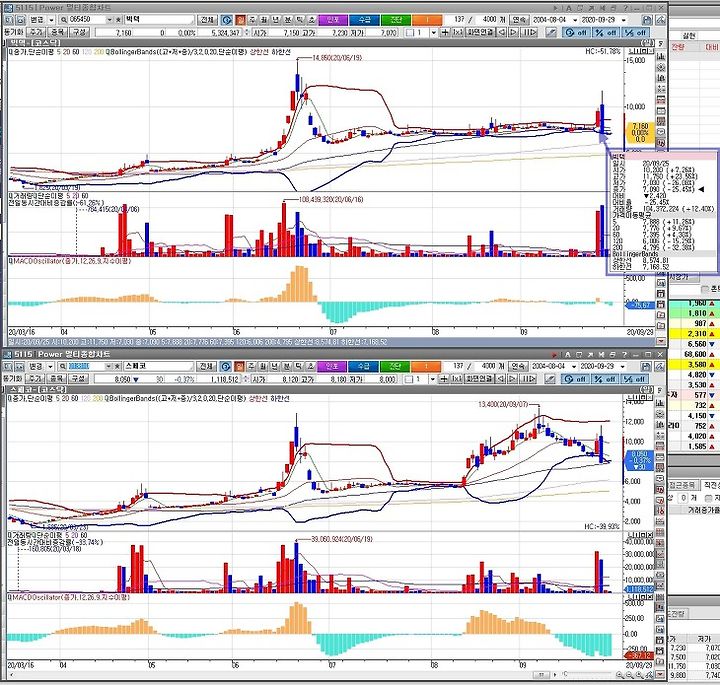This screenshot has width=720, height=685.
Task: Click the eighth speech icon in top chart's side strip
Action: (x=661, y=132)
